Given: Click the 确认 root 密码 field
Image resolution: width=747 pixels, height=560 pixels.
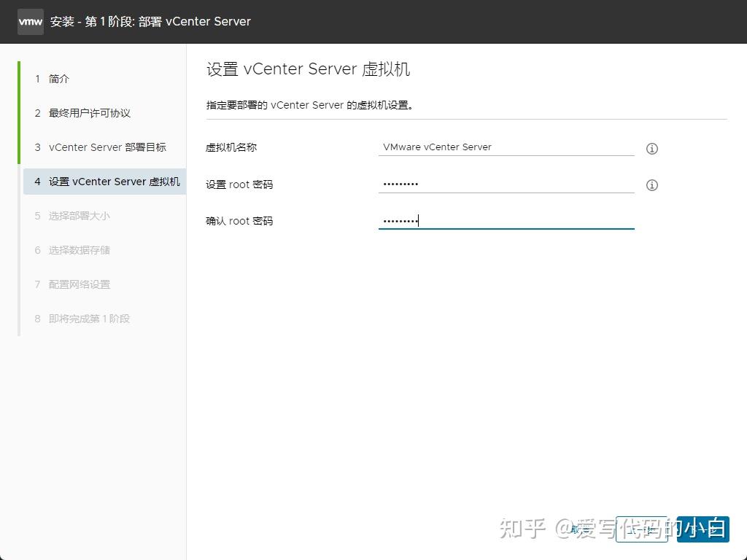Looking at the screenshot, I should (x=506, y=220).
